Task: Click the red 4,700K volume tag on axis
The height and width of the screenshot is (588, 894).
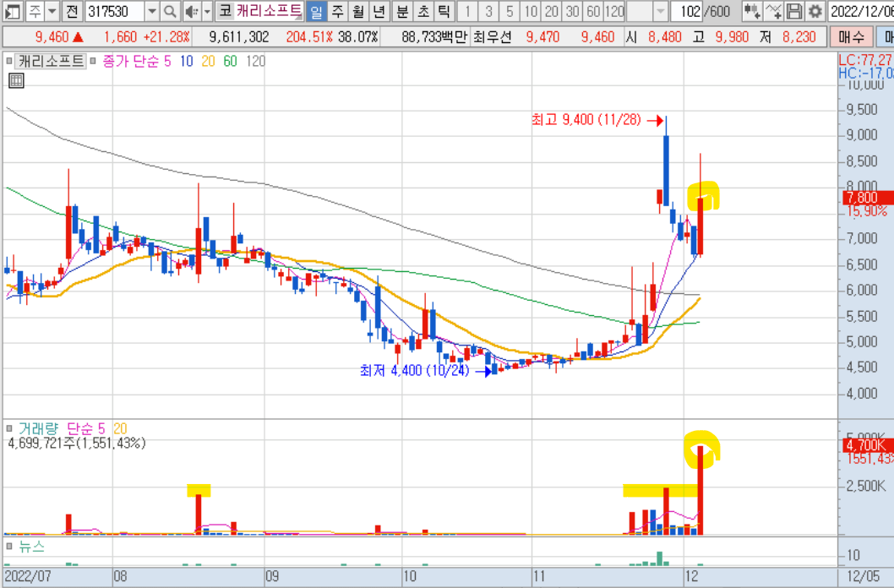Action: (868, 445)
